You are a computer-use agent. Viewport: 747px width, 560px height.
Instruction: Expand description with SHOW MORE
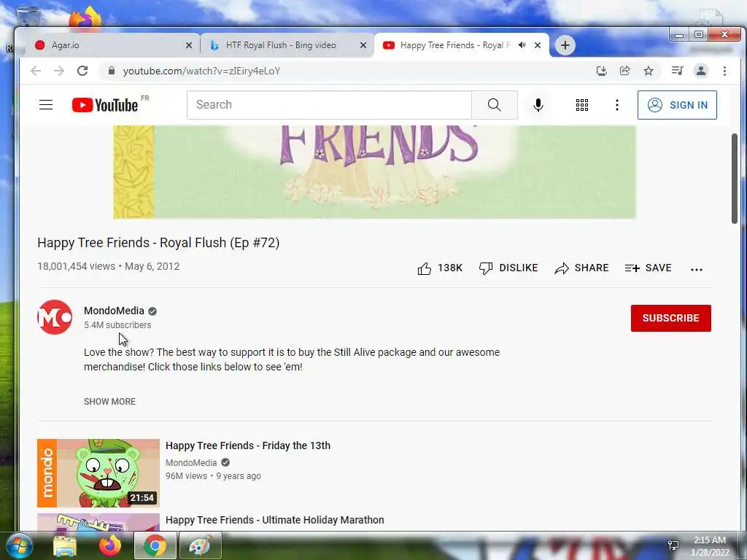coord(109,402)
